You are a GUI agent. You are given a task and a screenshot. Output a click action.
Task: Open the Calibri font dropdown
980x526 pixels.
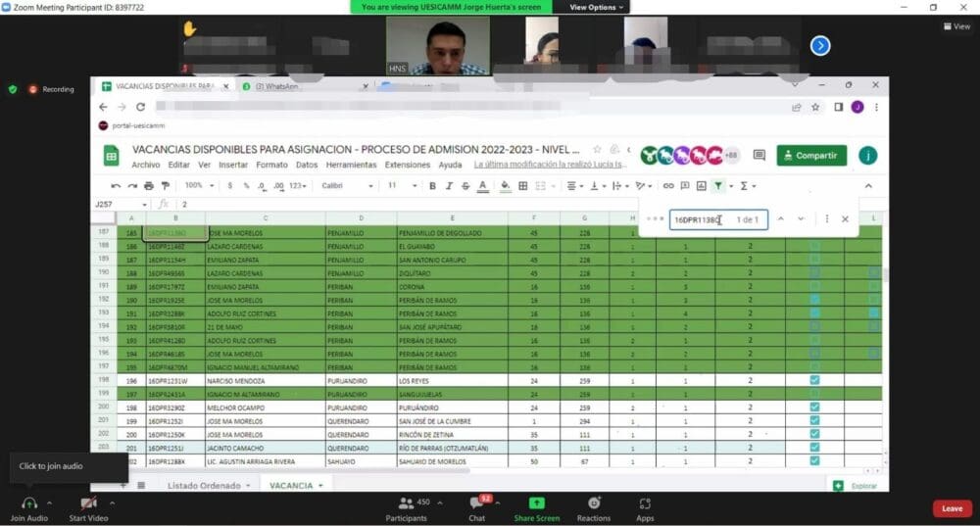(x=347, y=185)
